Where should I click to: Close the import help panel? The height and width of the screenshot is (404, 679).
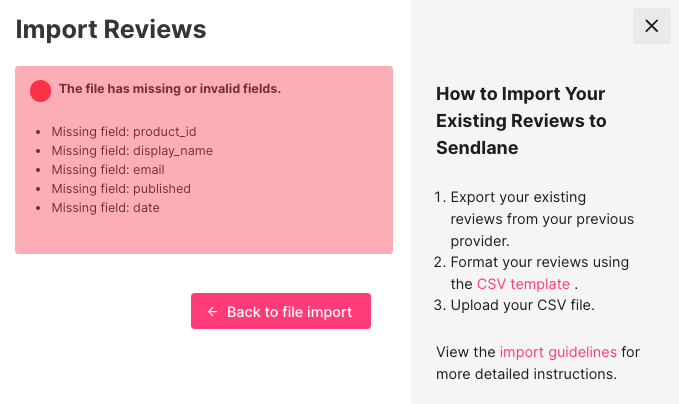tap(651, 26)
